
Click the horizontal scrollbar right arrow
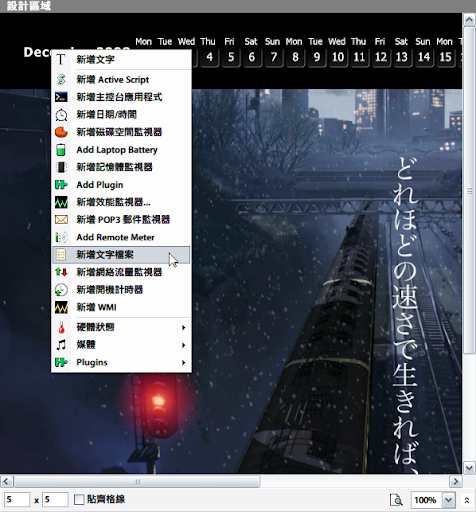pyautogui.click(x=455, y=482)
